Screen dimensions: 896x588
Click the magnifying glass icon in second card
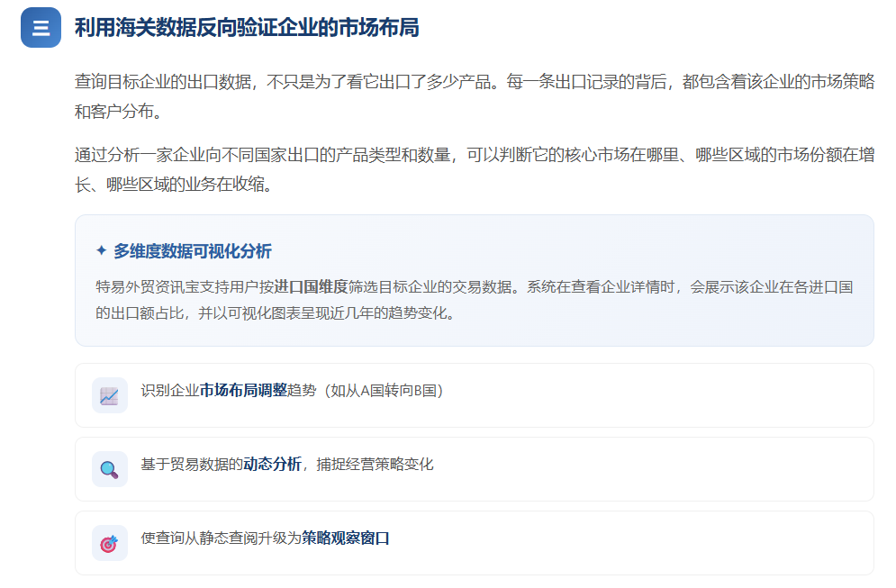click(109, 469)
